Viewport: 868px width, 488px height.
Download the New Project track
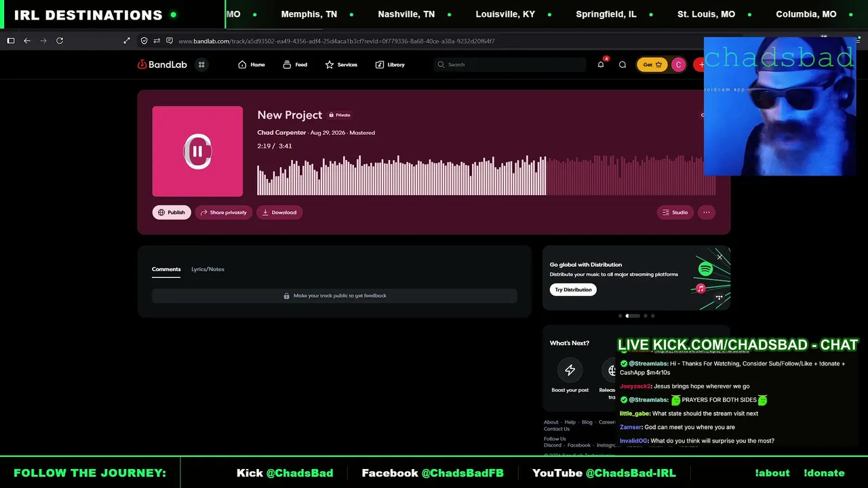(x=279, y=212)
